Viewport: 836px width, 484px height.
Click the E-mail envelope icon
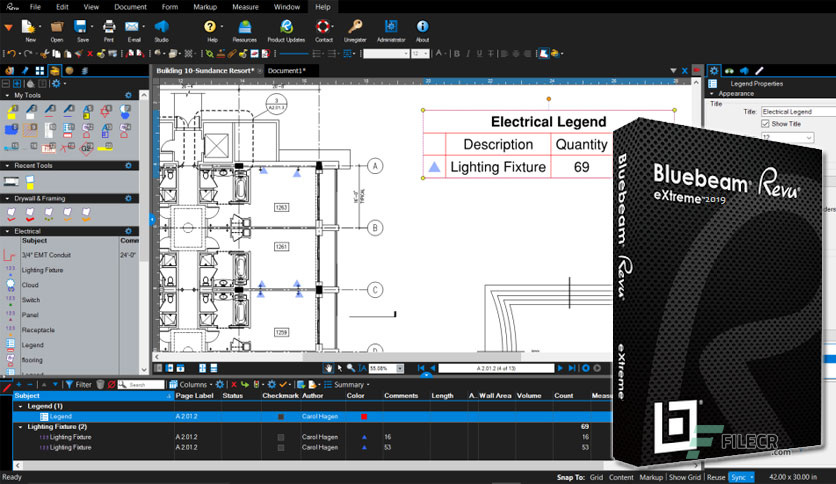pos(132,27)
